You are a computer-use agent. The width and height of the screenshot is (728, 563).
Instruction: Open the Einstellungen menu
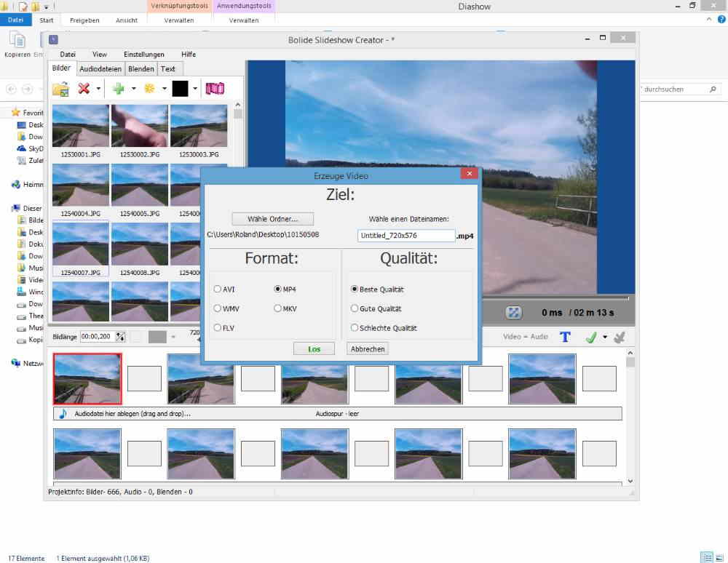point(143,54)
